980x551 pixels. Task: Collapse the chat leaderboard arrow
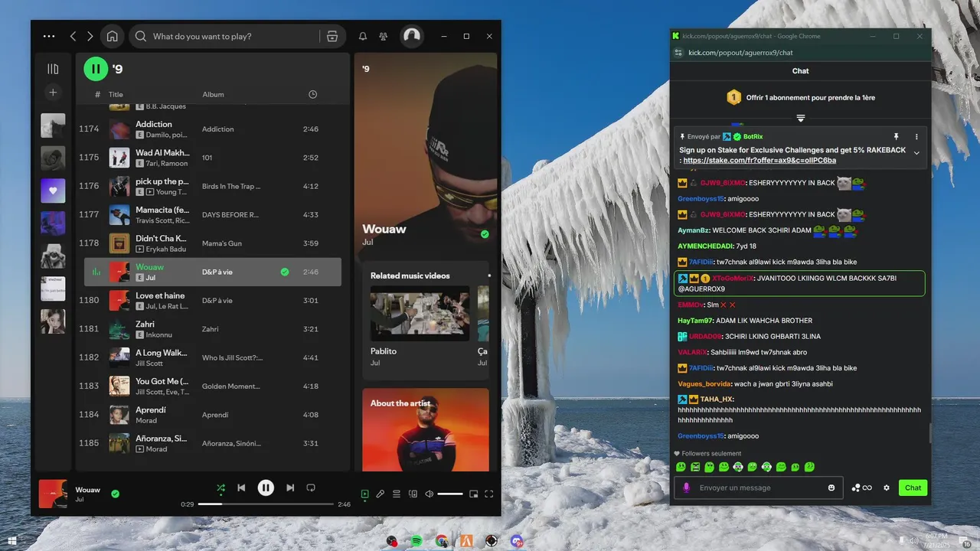pos(801,118)
